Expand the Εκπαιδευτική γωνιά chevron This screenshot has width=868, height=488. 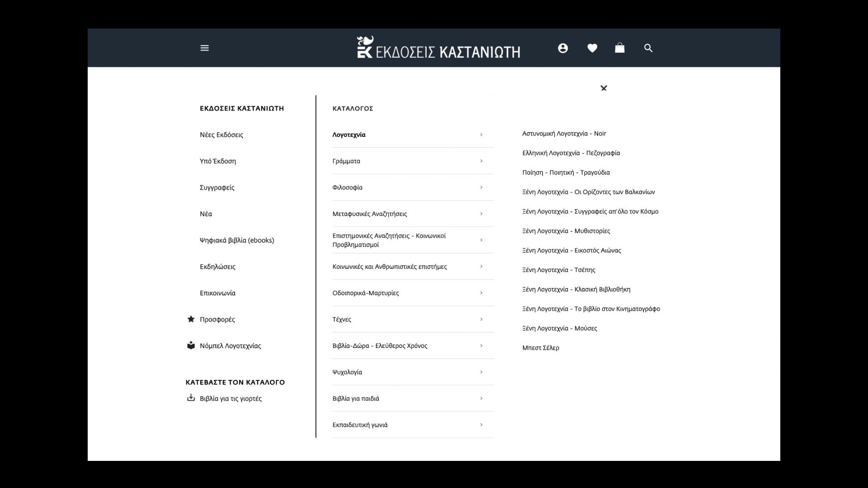(481, 425)
